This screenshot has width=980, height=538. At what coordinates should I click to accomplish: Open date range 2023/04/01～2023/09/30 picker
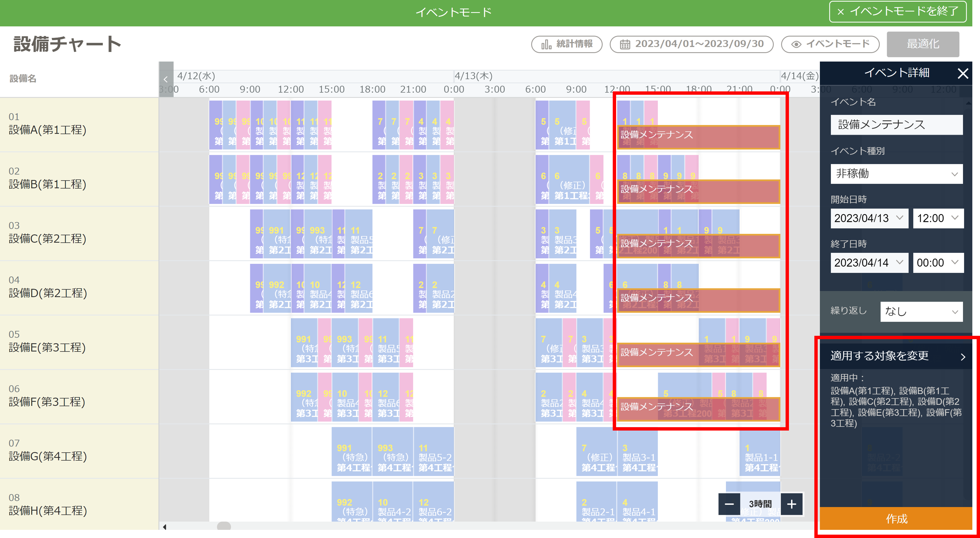[x=691, y=44]
